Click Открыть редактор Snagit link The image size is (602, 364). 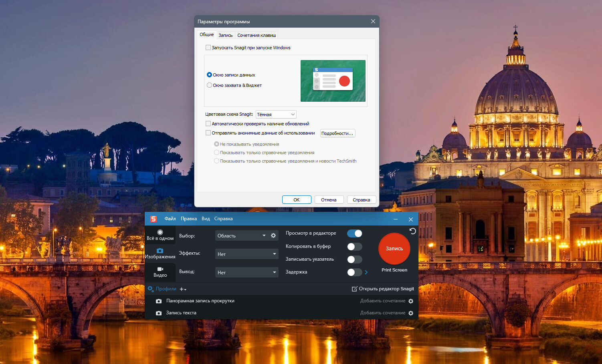point(383,289)
